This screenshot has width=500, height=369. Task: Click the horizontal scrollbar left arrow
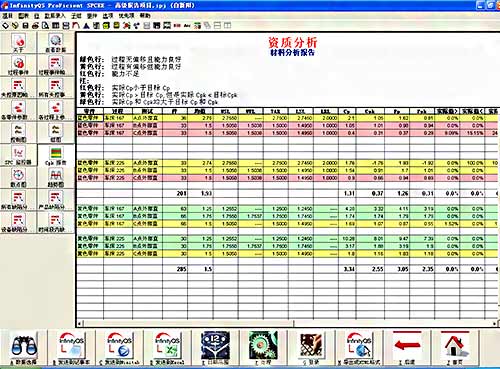point(79,323)
